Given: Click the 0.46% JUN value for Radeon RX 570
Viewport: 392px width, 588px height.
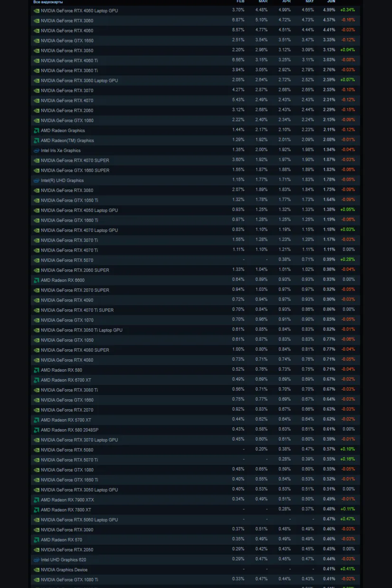Looking at the screenshot, I should [x=329, y=539].
